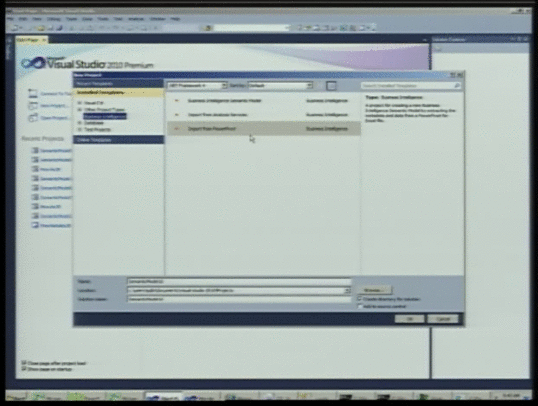The image size is (538, 406).
Task: Click the New Project icon on the Start Page
Action: (33, 106)
